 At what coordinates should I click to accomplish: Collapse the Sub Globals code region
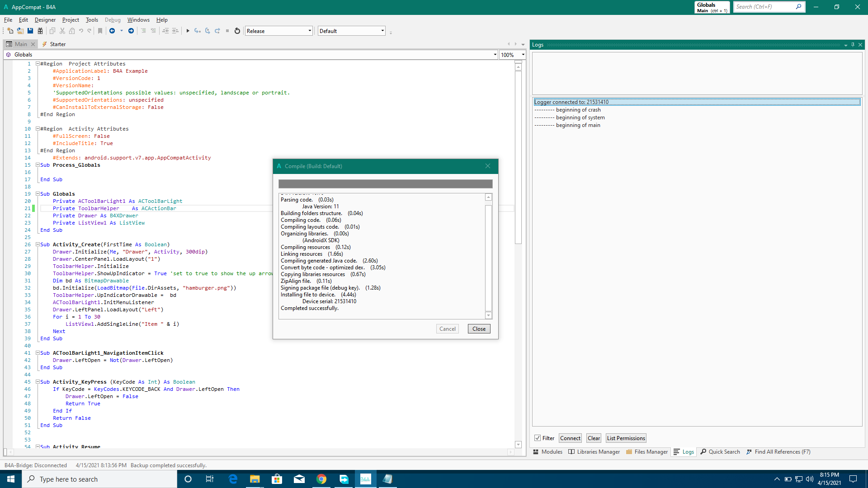[38, 194]
